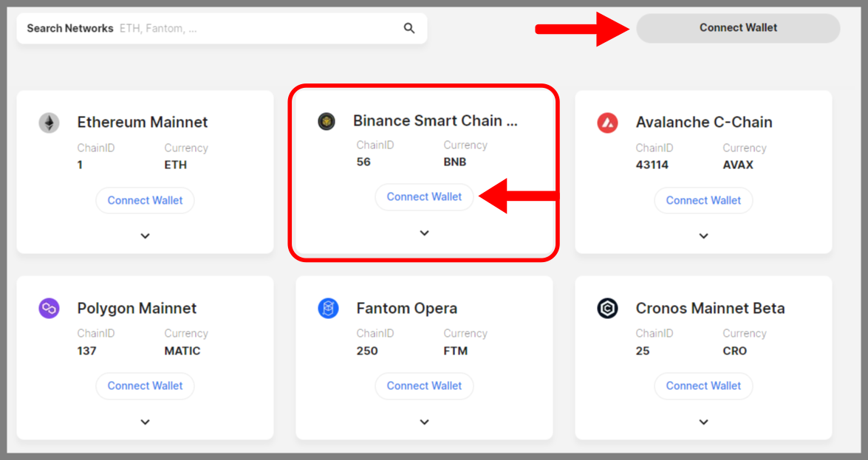
Task: Click the search magnifier icon
Action: point(409,29)
